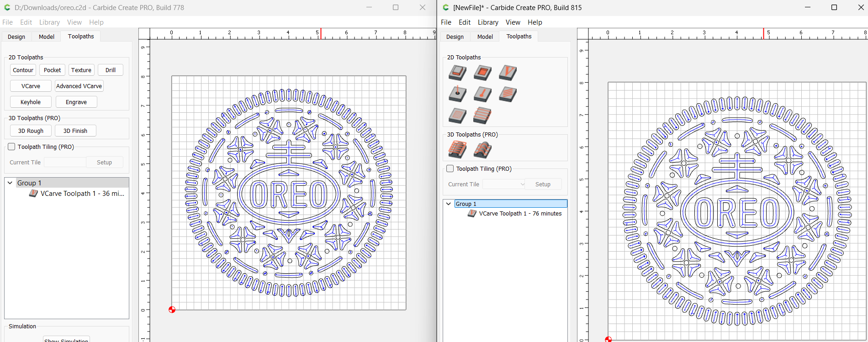
Task: Click Carbide Create logo in left title bar
Action: click(x=7, y=7)
